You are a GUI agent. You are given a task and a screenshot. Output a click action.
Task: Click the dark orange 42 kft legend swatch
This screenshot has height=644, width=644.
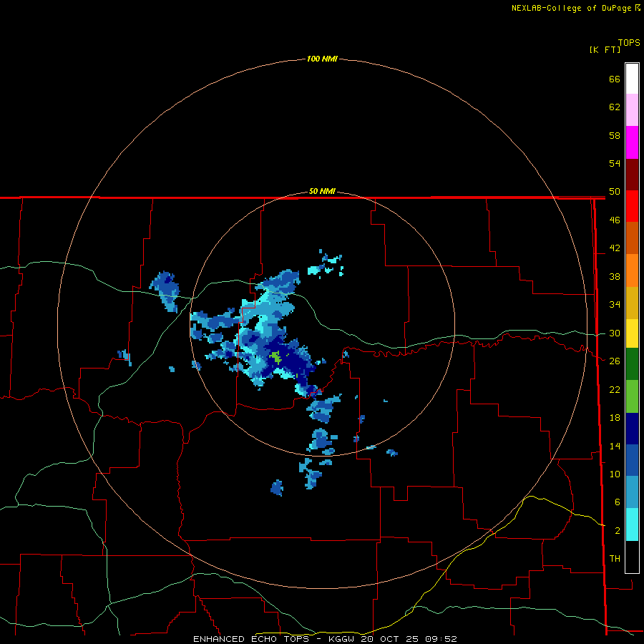[632, 238]
